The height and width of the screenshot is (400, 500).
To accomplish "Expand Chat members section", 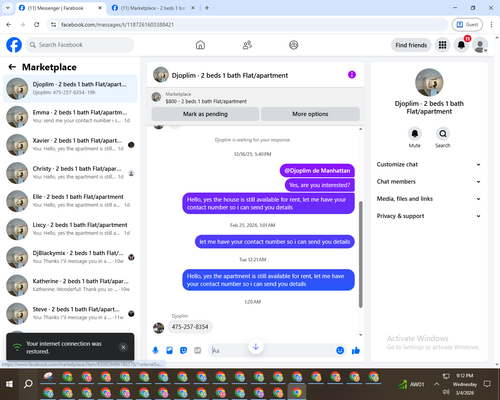I will pos(429,182).
